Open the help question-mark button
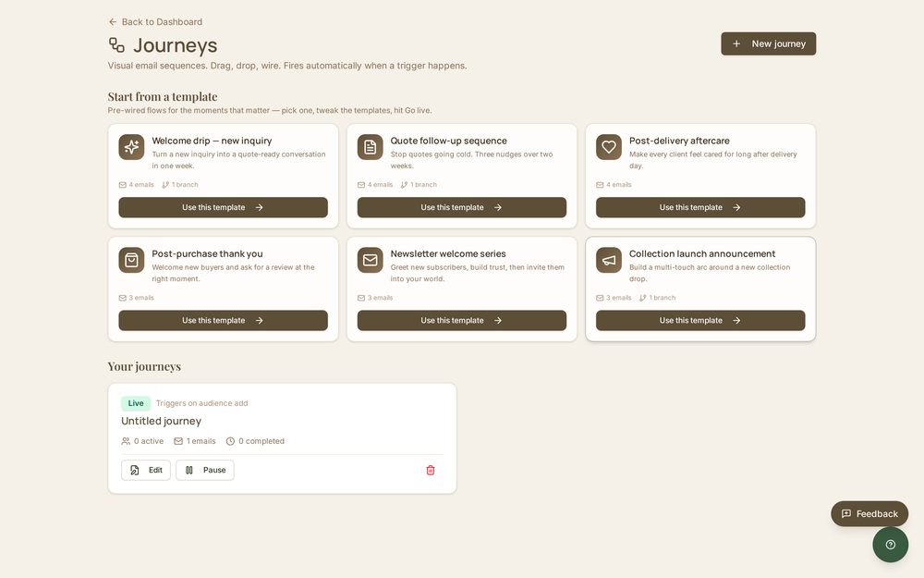The height and width of the screenshot is (578, 924). pos(891,545)
